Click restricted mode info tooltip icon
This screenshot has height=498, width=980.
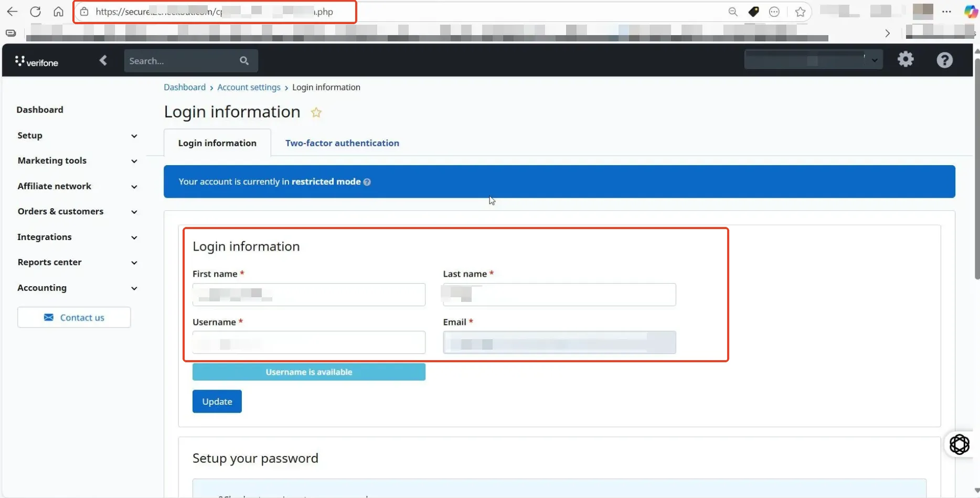(x=367, y=182)
